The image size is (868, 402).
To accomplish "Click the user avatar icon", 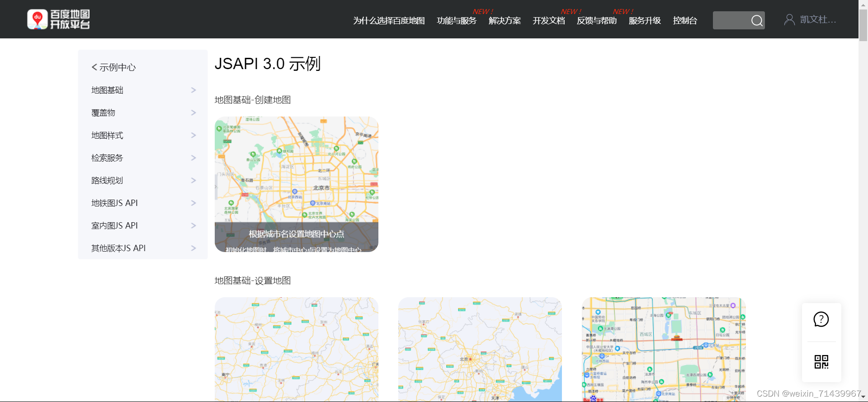I will point(789,19).
